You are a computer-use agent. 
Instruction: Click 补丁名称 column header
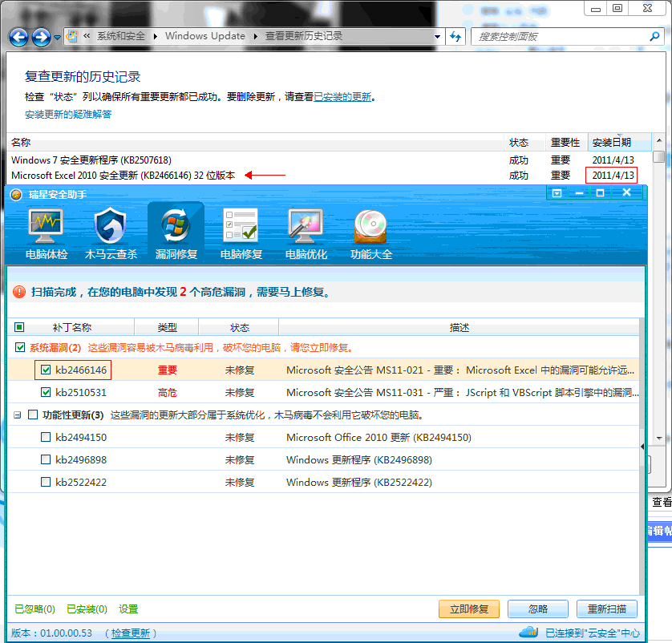(71, 328)
